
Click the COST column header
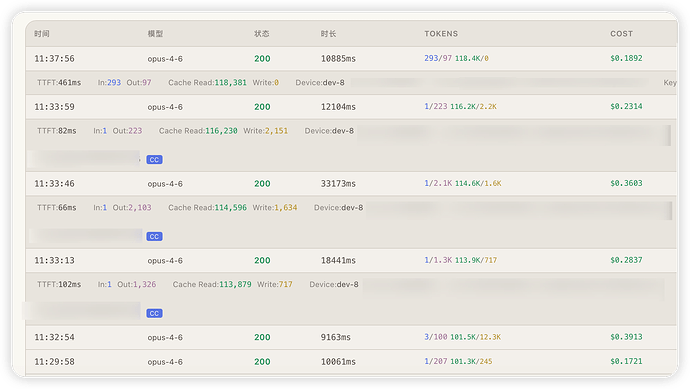tap(621, 34)
